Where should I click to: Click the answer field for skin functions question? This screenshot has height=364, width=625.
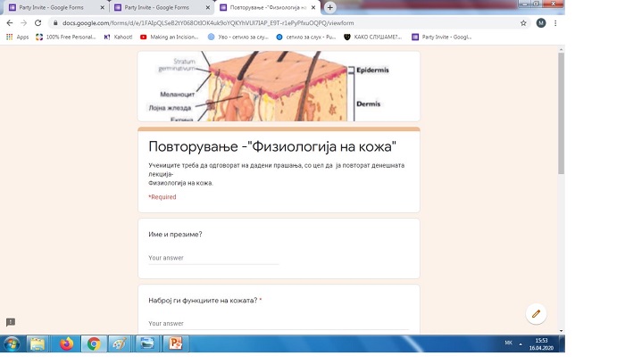point(212,323)
